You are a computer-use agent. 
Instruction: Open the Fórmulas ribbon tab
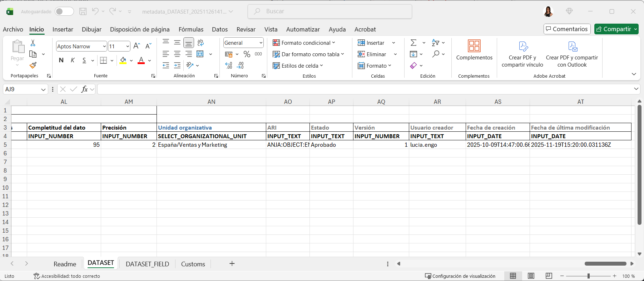(x=191, y=29)
